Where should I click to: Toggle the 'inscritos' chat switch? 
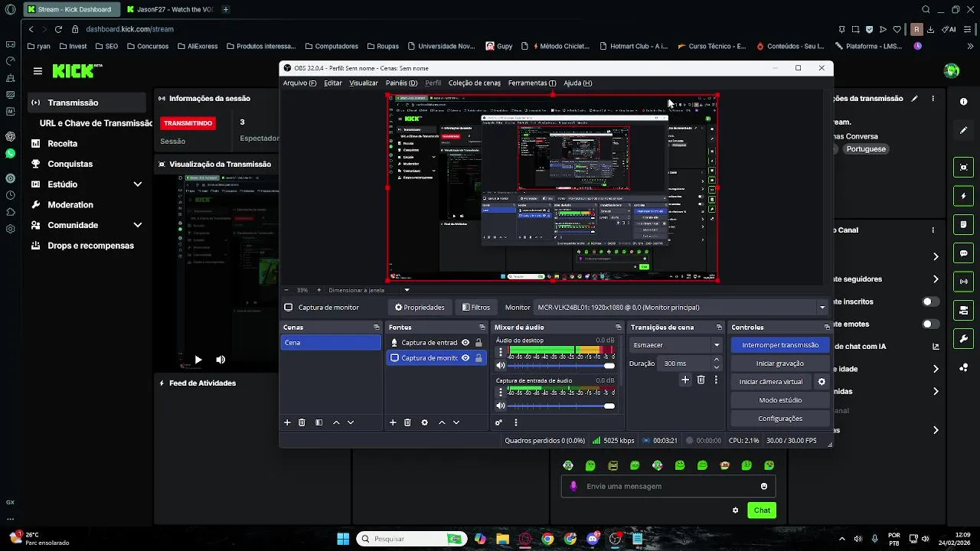pos(930,302)
